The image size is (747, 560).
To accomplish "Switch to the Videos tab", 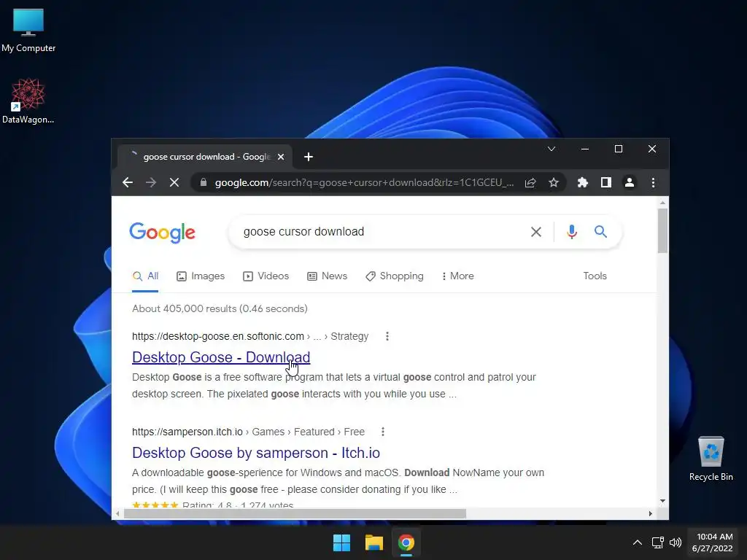I will point(266,276).
